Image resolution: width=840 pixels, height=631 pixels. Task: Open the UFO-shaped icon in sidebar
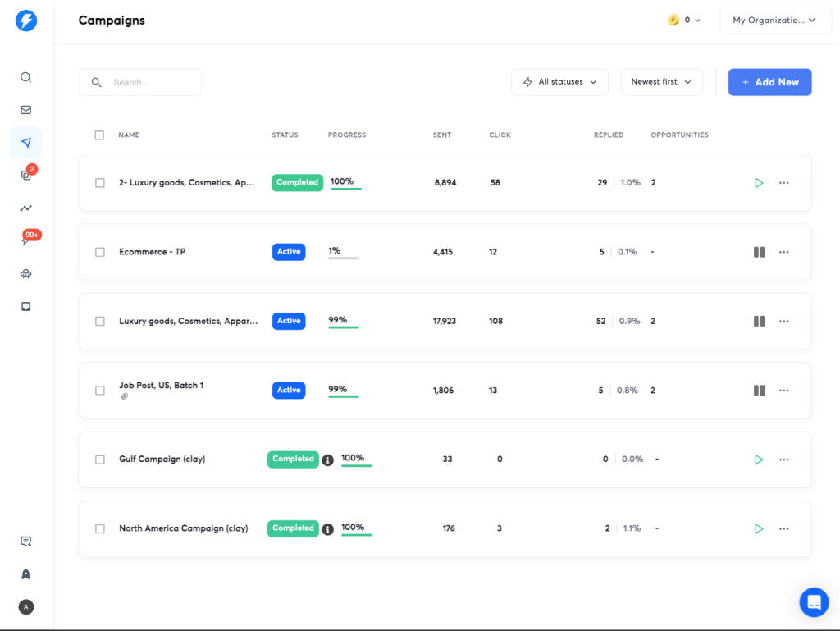click(25, 274)
